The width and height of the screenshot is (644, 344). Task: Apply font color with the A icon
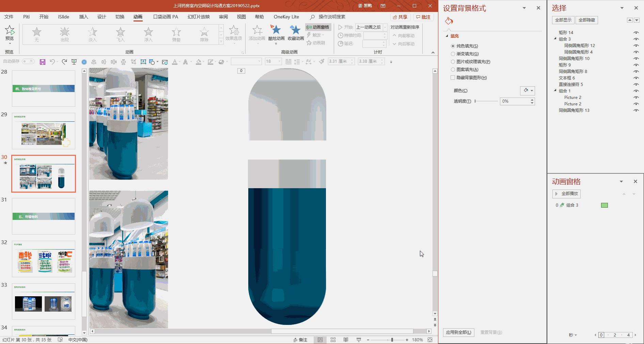click(x=175, y=62)
